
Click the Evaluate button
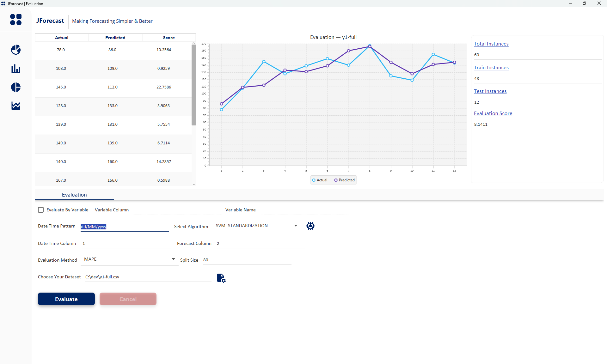click(66, 299)
